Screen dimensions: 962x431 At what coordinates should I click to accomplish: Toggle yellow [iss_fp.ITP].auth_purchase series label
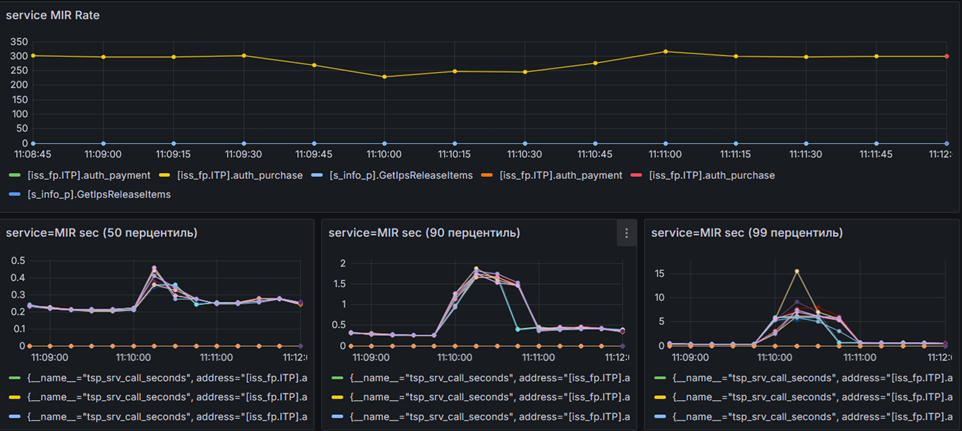240,175
